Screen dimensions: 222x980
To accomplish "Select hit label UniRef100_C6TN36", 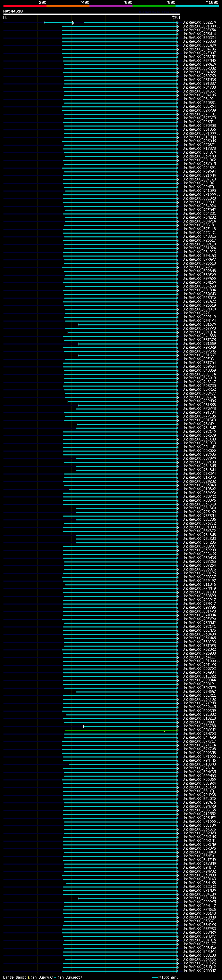I will click(x=199, y=80).
